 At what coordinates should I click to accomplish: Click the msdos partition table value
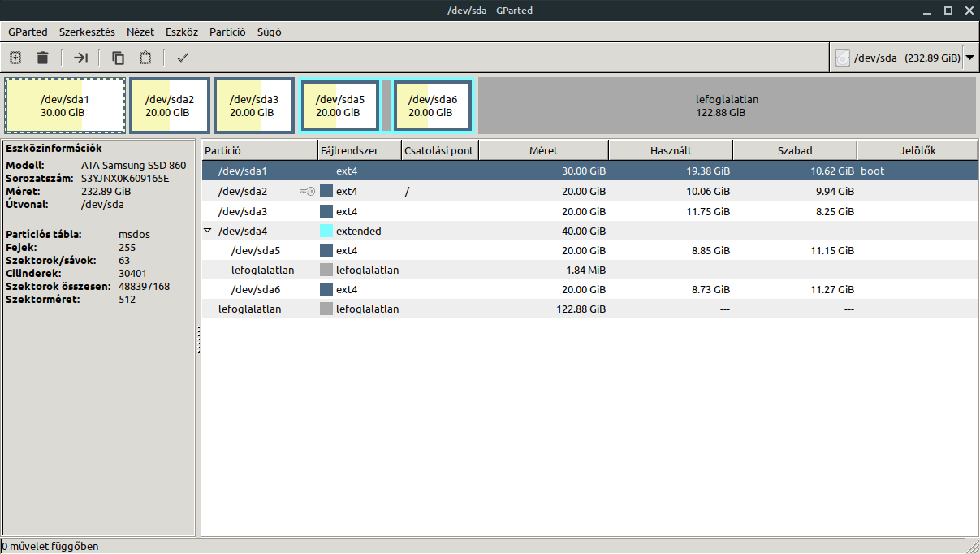tap(134, 234)
